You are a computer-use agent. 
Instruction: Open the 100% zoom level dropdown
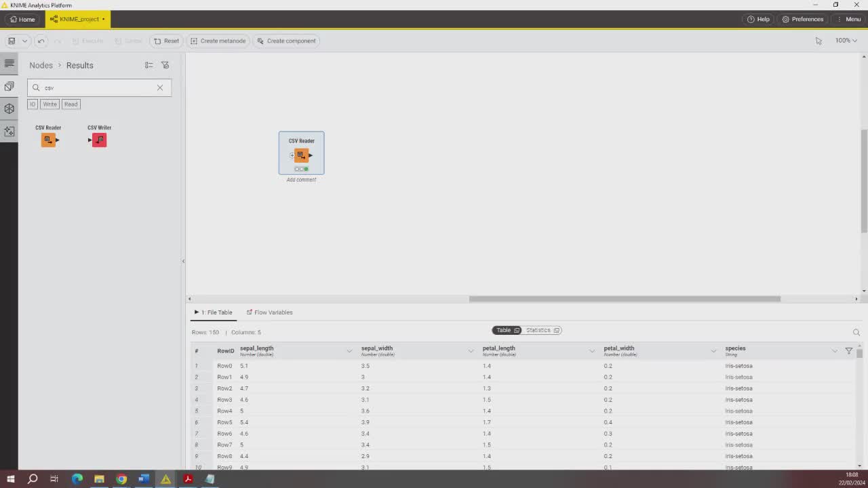coord(846,41)
